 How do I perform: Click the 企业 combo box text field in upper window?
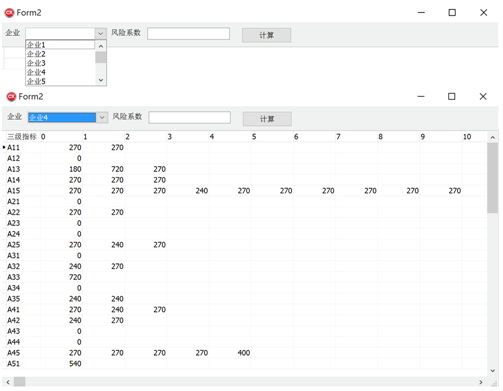tap(60, 33)
